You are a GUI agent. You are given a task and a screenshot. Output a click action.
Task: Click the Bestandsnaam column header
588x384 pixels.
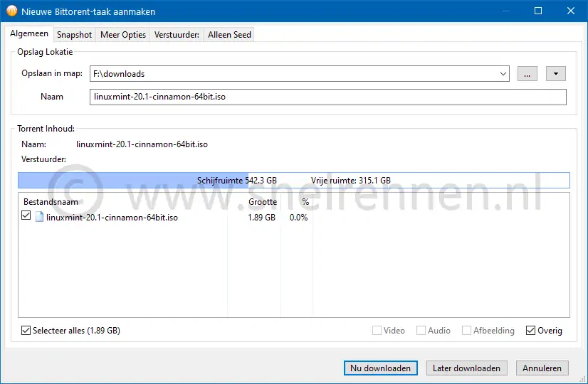[123, 202]
